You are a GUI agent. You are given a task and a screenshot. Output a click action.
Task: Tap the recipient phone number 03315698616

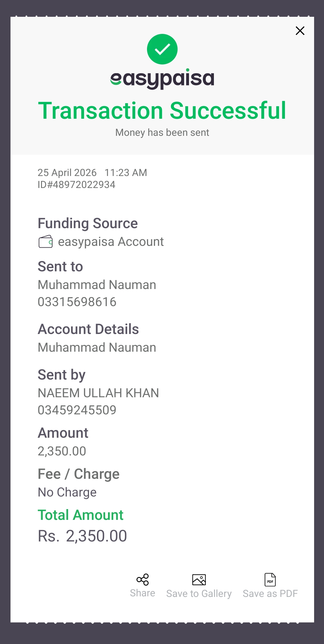pos(77,302)
